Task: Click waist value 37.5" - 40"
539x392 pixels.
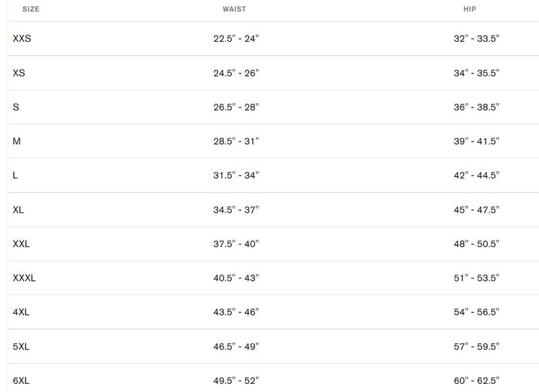Action: tap(236, 244)
